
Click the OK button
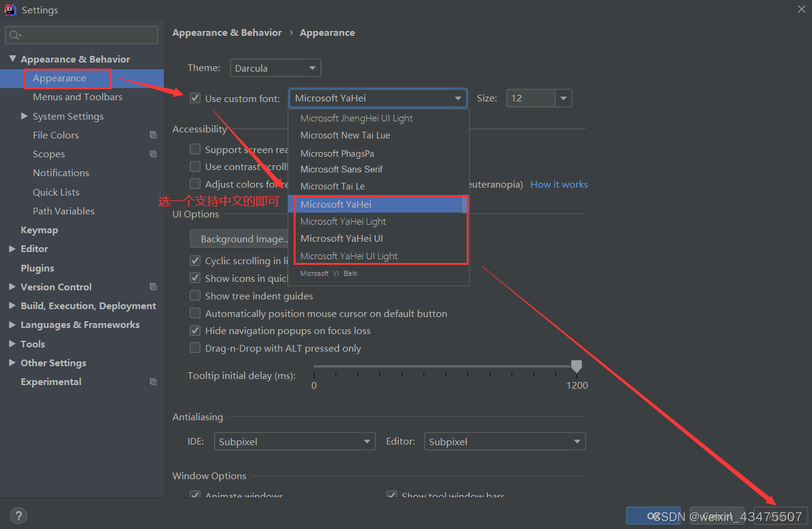(653, 516)
